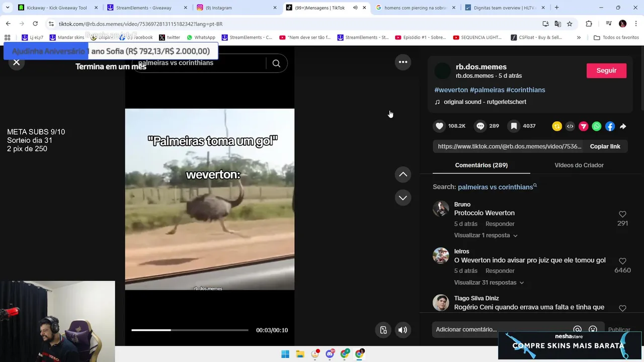644x362 pixels.
Task: Click the search magnifier icon over the video
Action: [276, 63]
